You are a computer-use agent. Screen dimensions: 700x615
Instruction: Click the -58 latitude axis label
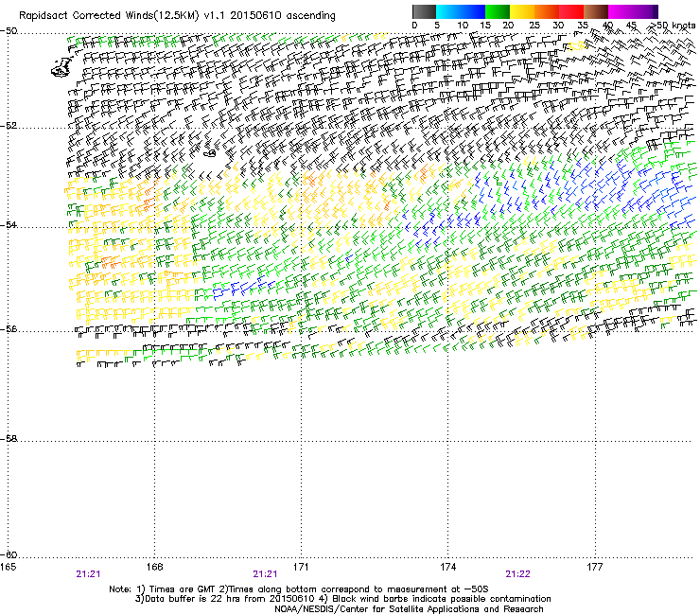coord(9,439)
